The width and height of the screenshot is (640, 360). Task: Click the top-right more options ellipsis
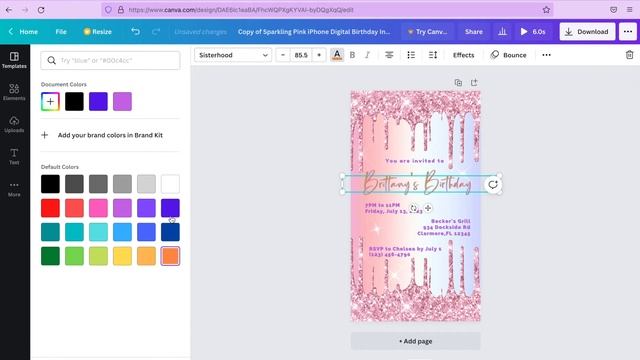[628, 31]
